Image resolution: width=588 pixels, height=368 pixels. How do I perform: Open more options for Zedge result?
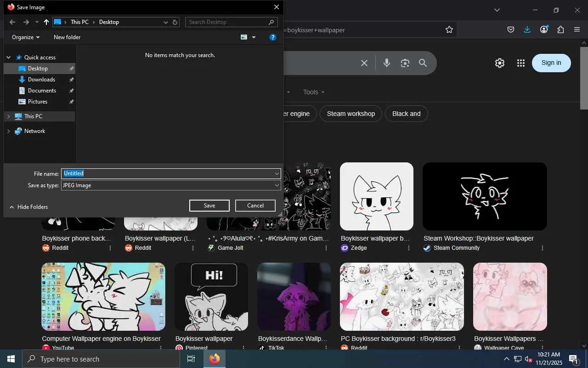409,248
